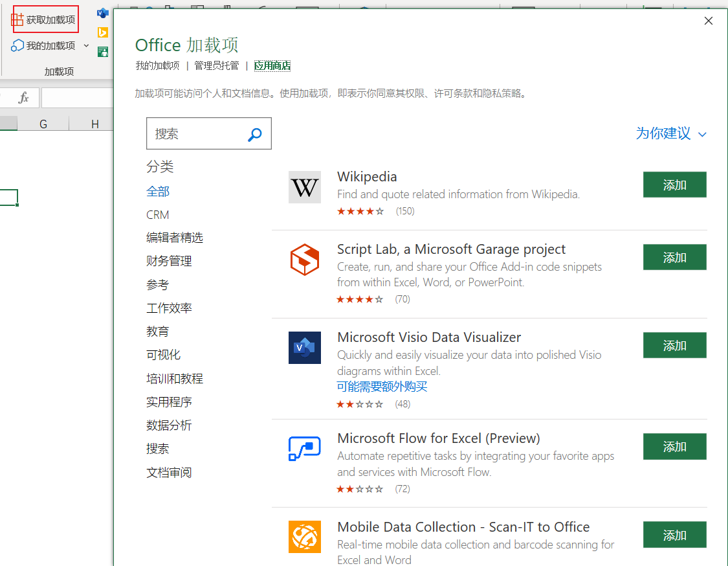728x566 pixels.
Task: Select the 文档审阅 category
Action: (169, 472)
